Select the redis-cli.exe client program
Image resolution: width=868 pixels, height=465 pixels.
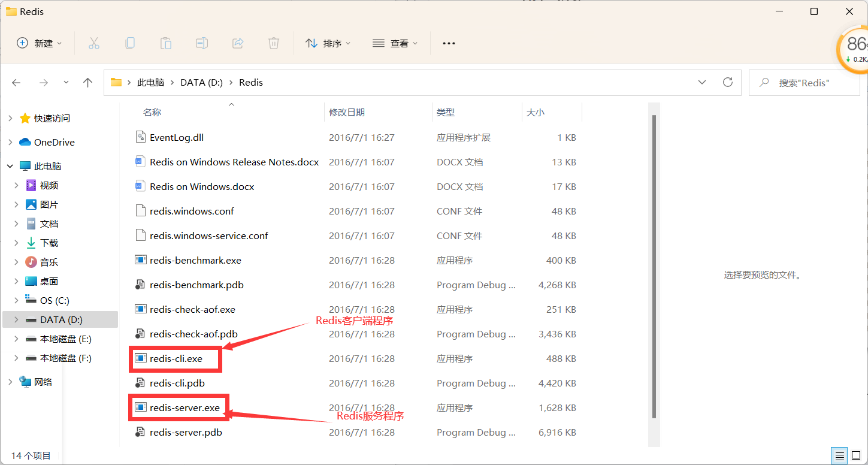pyautogui.click(x=176, y=358)
